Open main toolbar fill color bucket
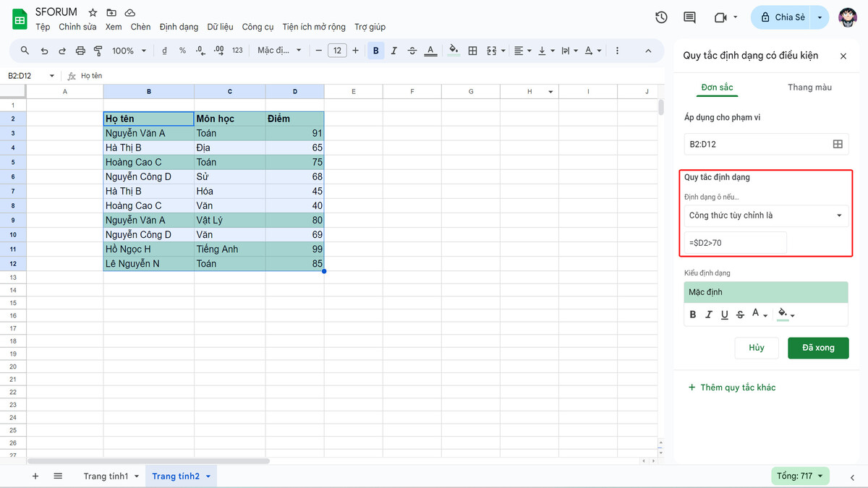The width and height of the screenshot is (868, 488). click(x=454, y=51)
